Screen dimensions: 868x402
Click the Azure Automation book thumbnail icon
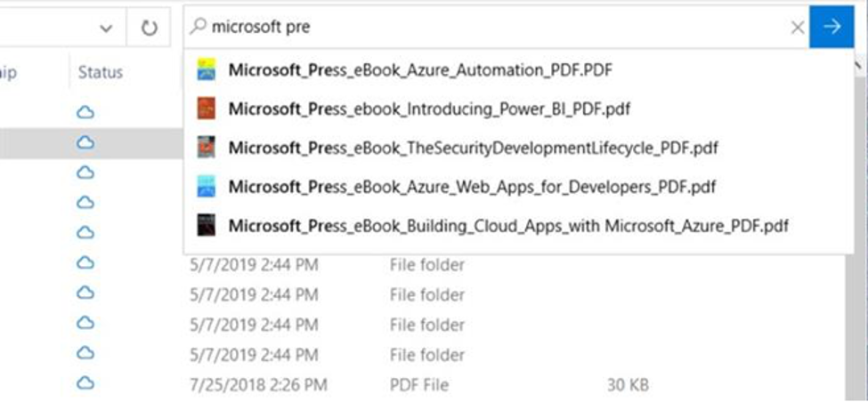[206, 69]
